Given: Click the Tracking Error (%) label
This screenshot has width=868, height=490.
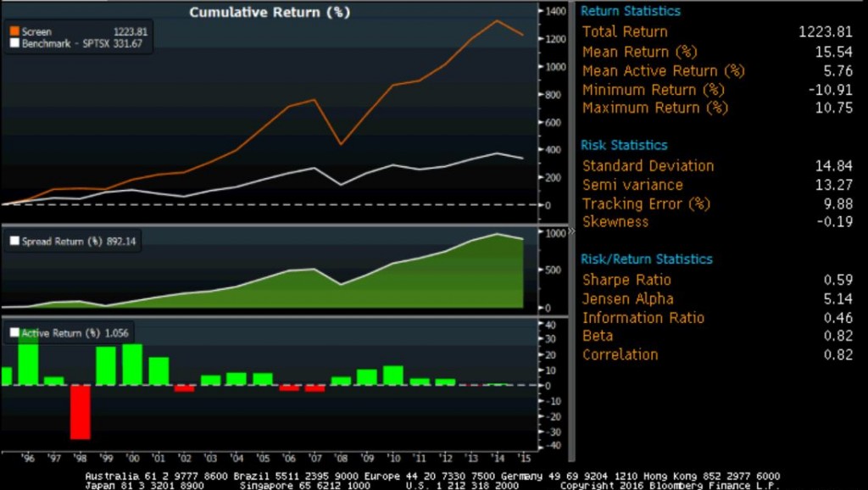Looking at the screenshot, I should (648, 203).
